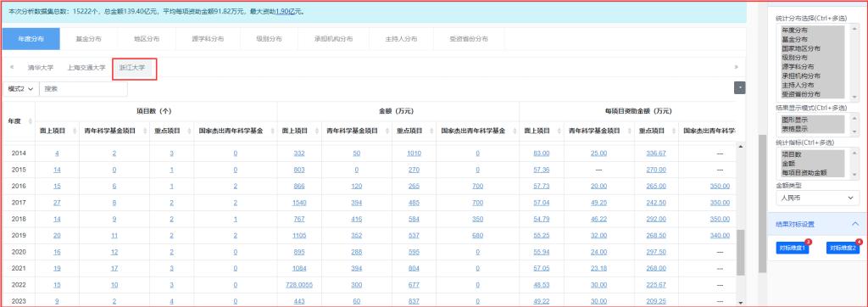Click the 1105 amount link in 2019 row
Viewport: 868px width, 307px height.
point(299,236)
